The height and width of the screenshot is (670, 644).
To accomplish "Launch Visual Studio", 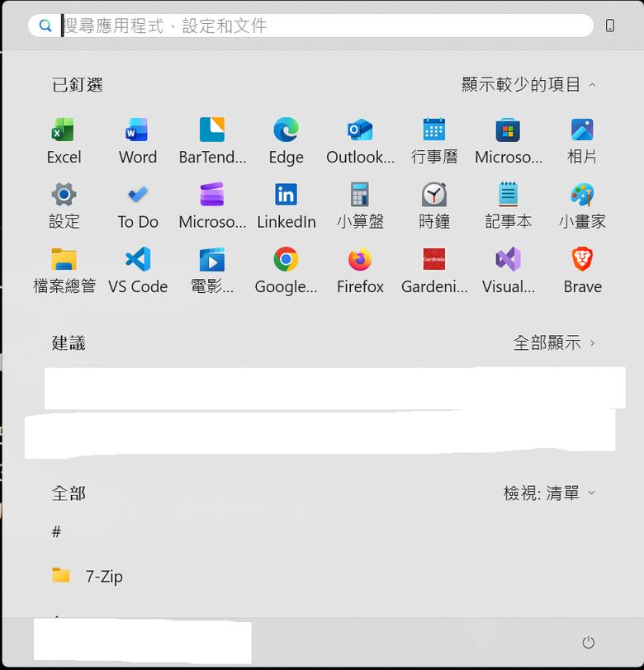I will click(x=508, y=271).
